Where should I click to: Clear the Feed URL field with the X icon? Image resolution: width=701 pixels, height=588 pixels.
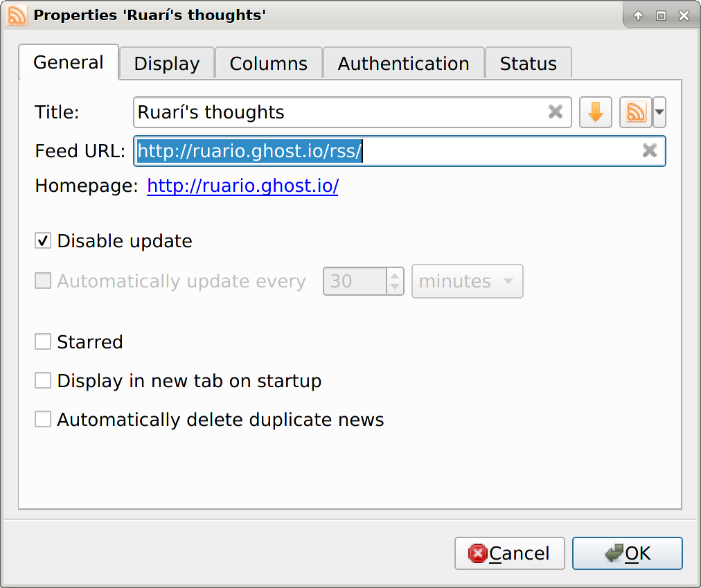coord(649,151)
